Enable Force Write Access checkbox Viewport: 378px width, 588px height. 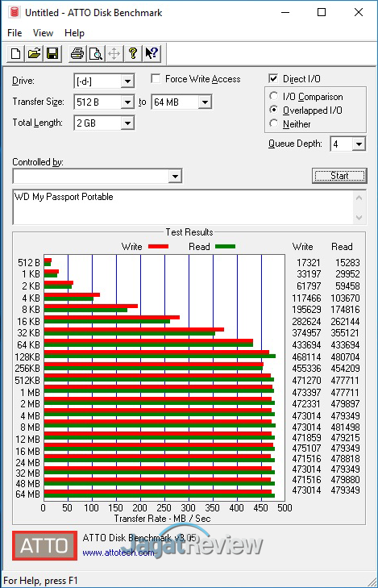[156, 79]
